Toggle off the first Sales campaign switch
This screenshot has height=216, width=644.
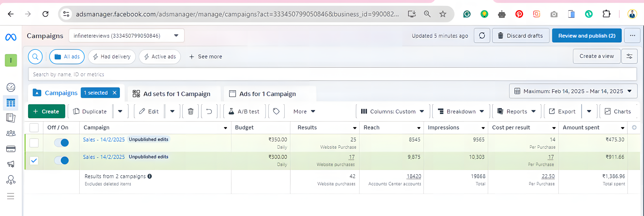pyautogui.click(x=62, y=143)
